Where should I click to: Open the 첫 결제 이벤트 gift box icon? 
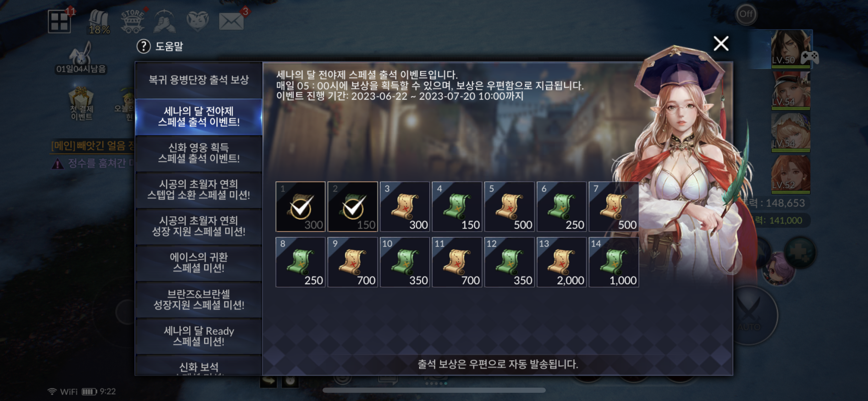click(81, 103)
